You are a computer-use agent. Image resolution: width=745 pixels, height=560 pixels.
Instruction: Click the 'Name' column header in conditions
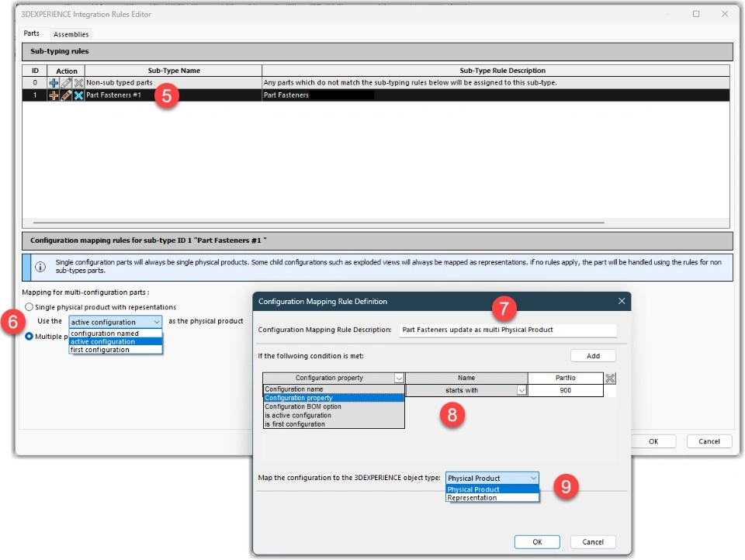click(466, 378)
